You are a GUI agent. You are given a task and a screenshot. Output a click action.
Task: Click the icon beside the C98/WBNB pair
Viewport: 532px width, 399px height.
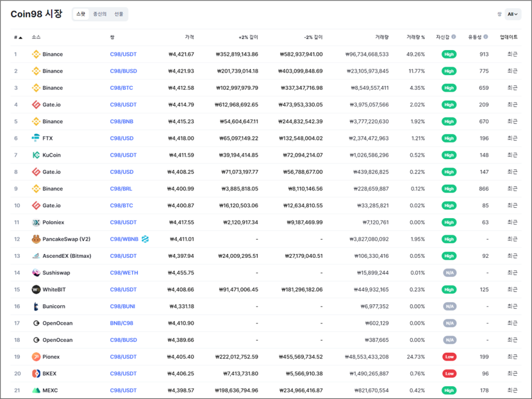tap(145, 239)
